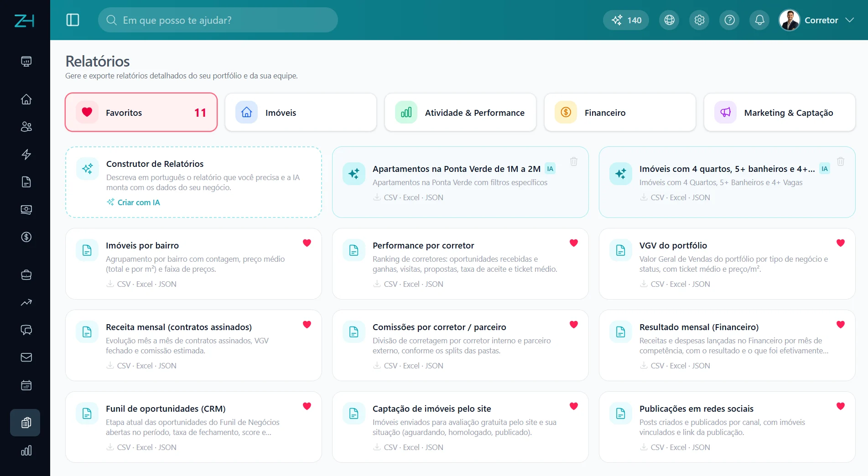Toggle the sidebar panel icon

pos(73,20)
